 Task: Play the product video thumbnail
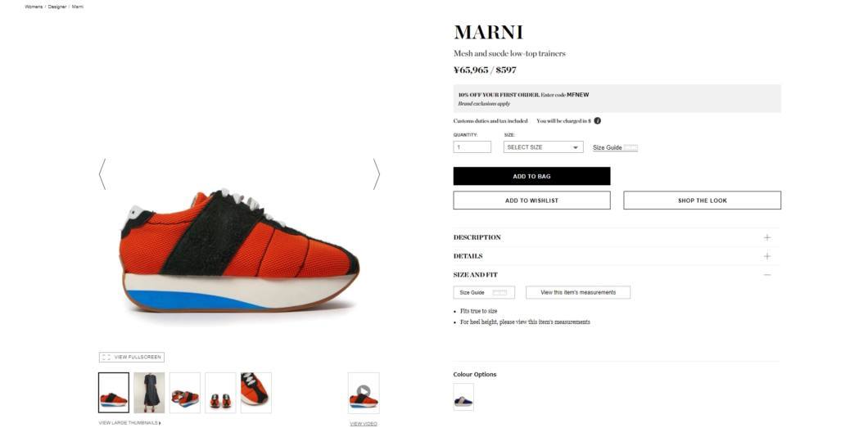click(x=364, y=393)
